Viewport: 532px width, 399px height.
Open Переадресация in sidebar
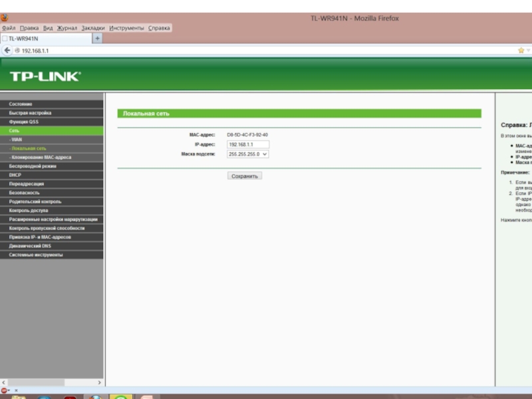tap(52, 184)
